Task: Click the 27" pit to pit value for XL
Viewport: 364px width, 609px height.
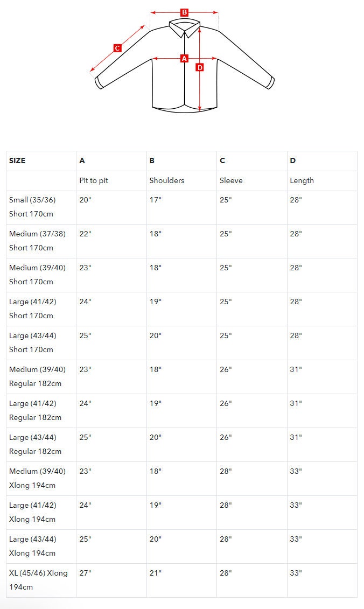Action: click(85, 573)
